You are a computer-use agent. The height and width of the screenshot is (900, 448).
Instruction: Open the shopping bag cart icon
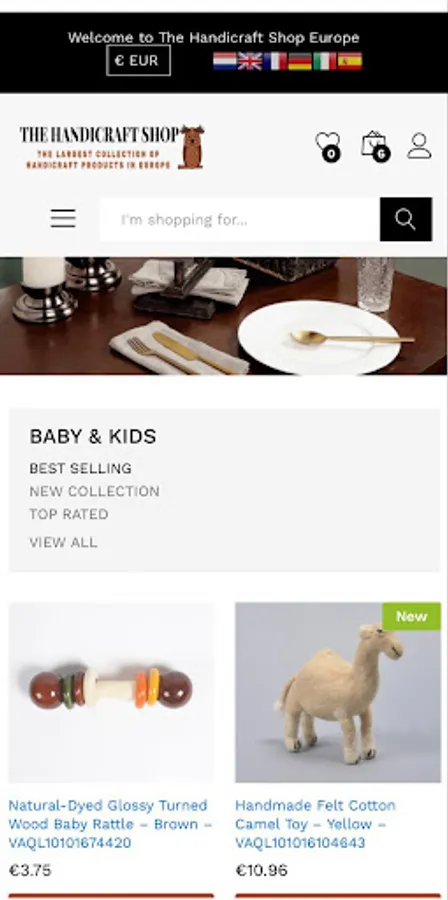(x=375, y=145)
